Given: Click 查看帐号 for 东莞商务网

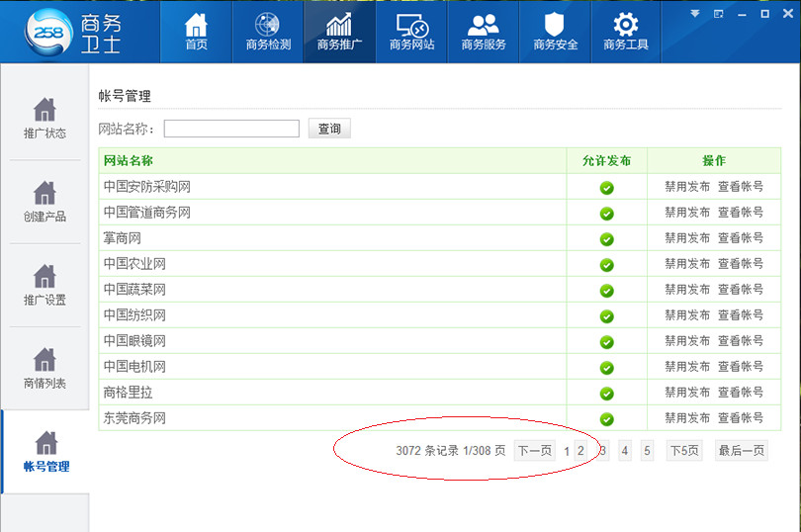Looking at the screenshot, I should (741, 418).
